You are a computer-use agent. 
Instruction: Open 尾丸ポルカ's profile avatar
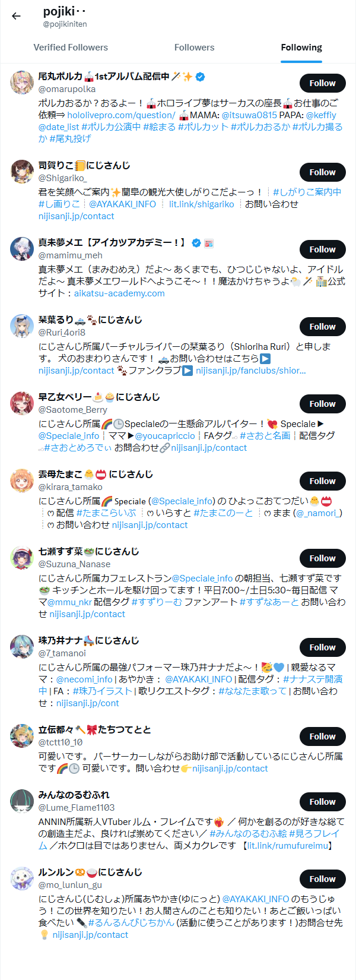tap(22, 83)
